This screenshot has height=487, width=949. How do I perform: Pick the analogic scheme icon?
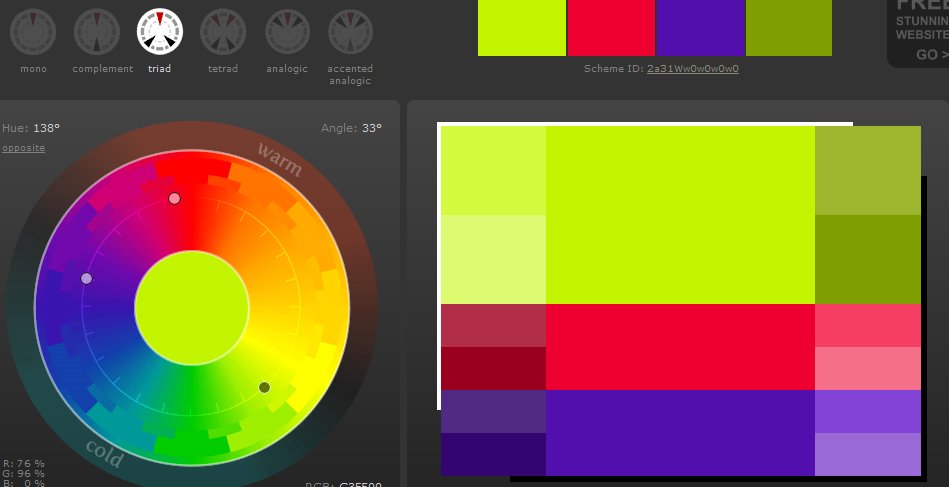coord(287,31)
